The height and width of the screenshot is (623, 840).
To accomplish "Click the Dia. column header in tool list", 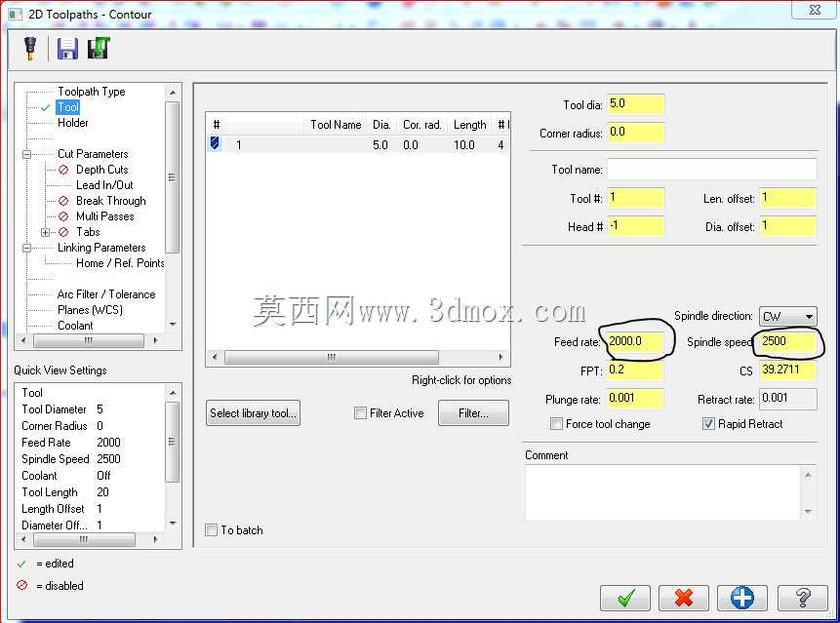I will [381, 125].
